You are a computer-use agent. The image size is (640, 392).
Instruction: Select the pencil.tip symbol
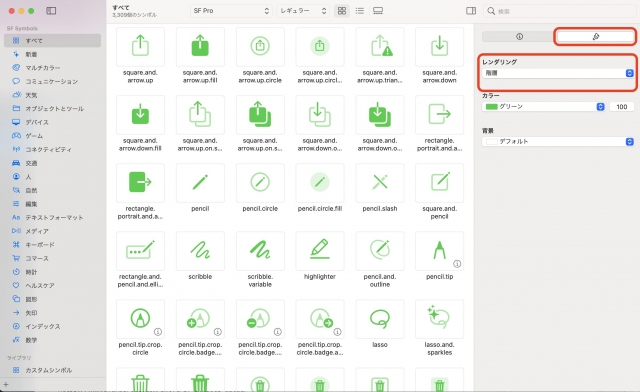point(440,251)
